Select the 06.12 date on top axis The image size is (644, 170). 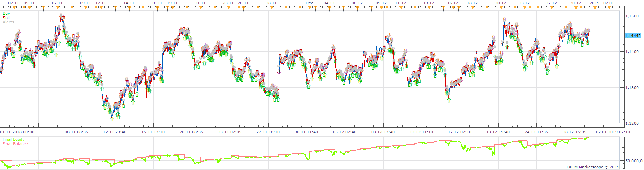357,3
